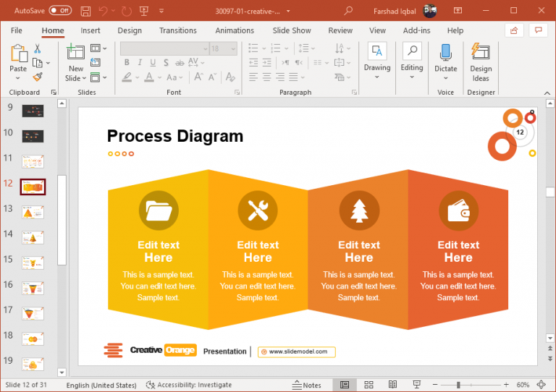Toggle the Notes pane
The image size is (556, 392).
(x=307, y=385)
